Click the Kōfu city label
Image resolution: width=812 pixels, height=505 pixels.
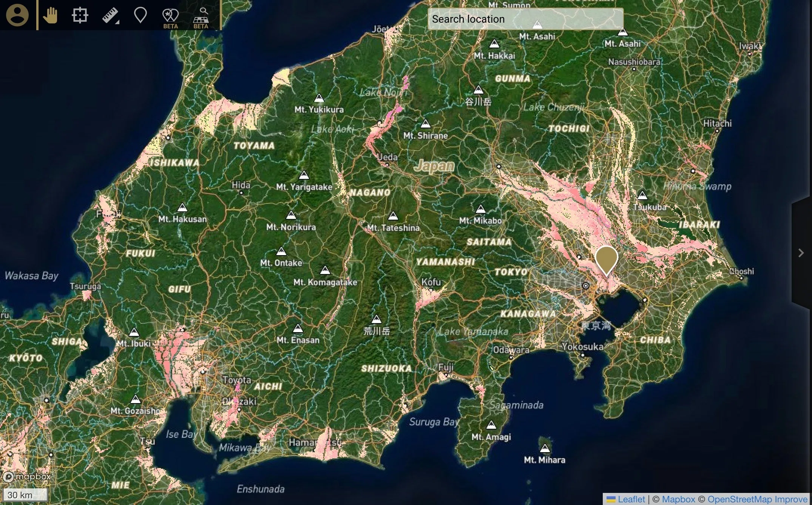pyautogui.click(x=431, y=282)
